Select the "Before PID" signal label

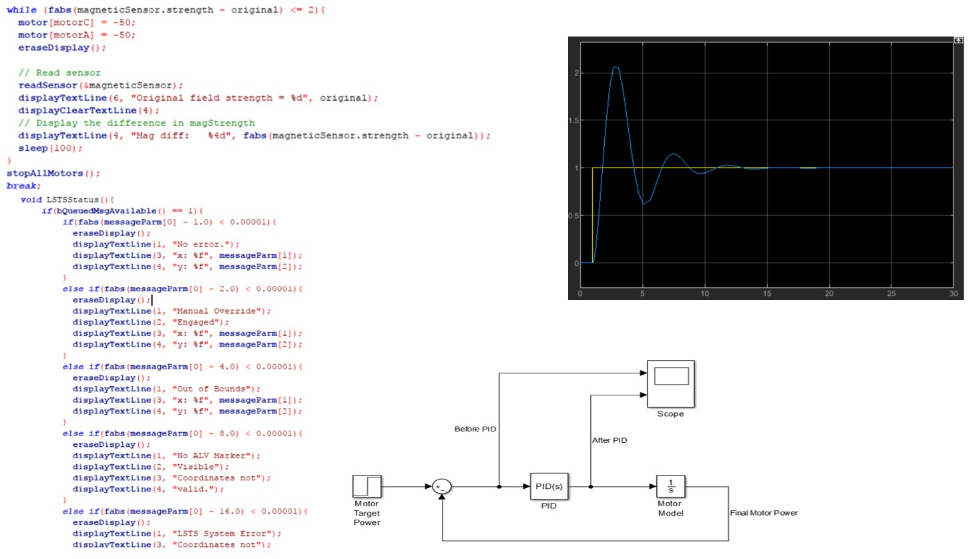pyautogui.click(x=475, y=429)
